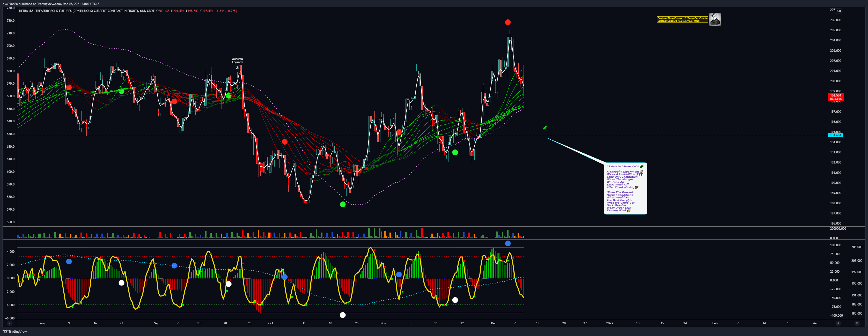
Task: Click the 560.0 left price scale label
Action: tap(10, 222)
